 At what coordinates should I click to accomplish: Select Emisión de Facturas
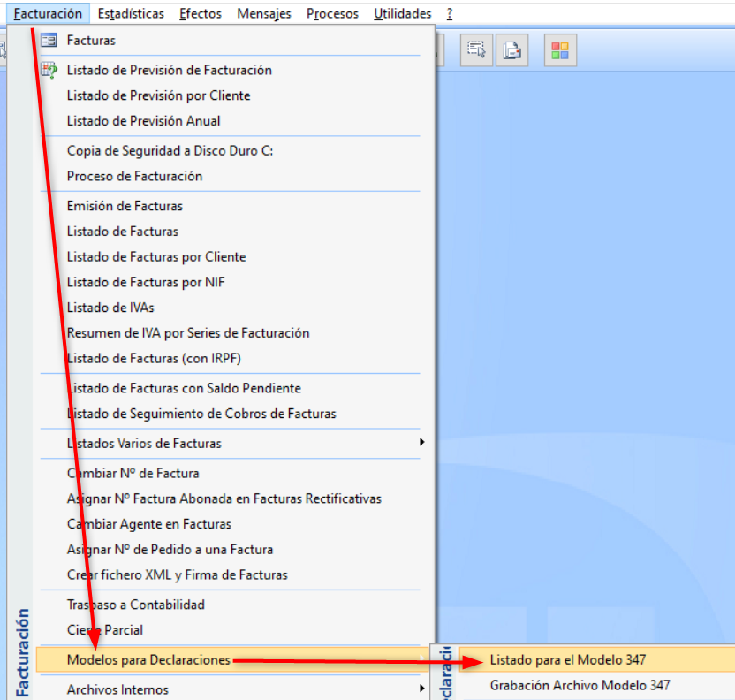click(125, 206)
